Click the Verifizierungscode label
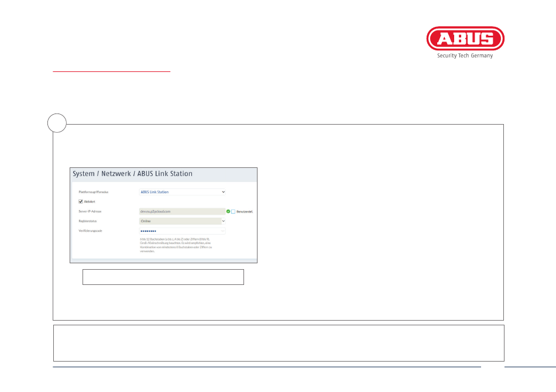The width and height of the screenshot is (556, 392). [90, 231]
